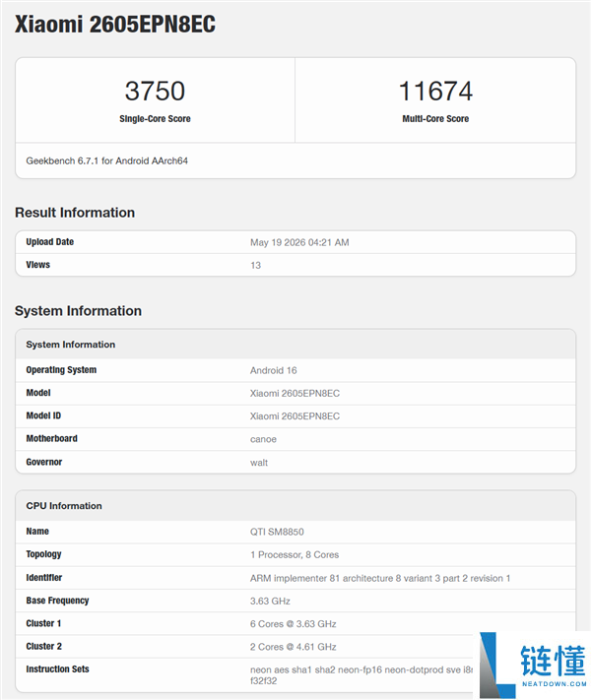Click Geekbench 6.7.1 for Android AArch64 text
Screen dimensions: 591x700
click(x=106, y=160)
